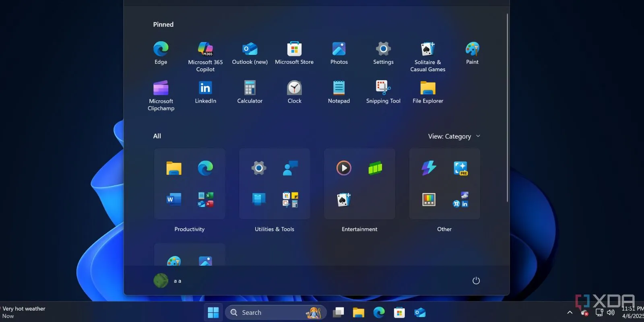
Task: Open the Paint pinned app
Action: click(472, 53)
